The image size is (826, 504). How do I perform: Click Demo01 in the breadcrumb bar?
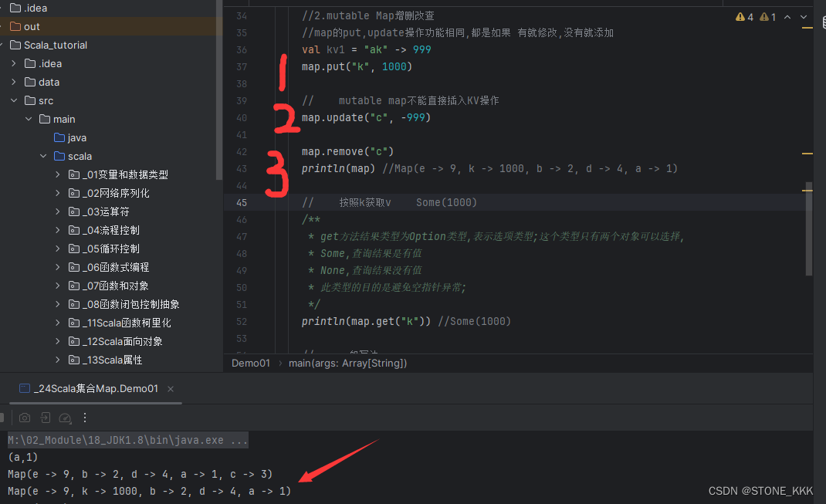(x=250, y=363)
